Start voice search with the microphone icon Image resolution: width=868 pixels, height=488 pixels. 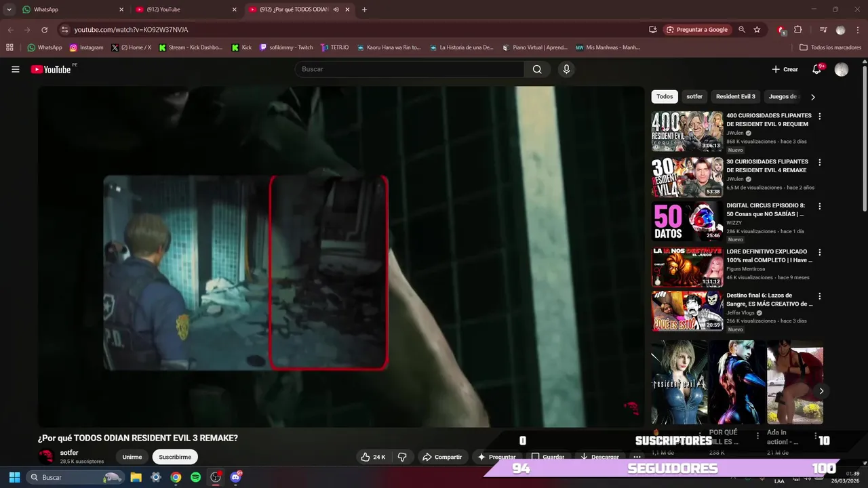point(566,69)
